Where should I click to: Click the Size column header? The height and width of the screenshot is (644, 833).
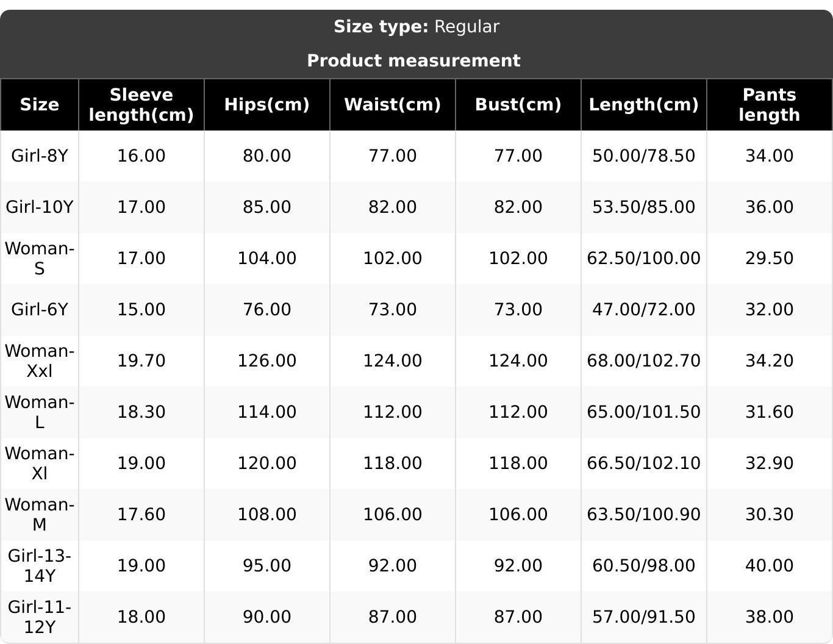(40, 104)
